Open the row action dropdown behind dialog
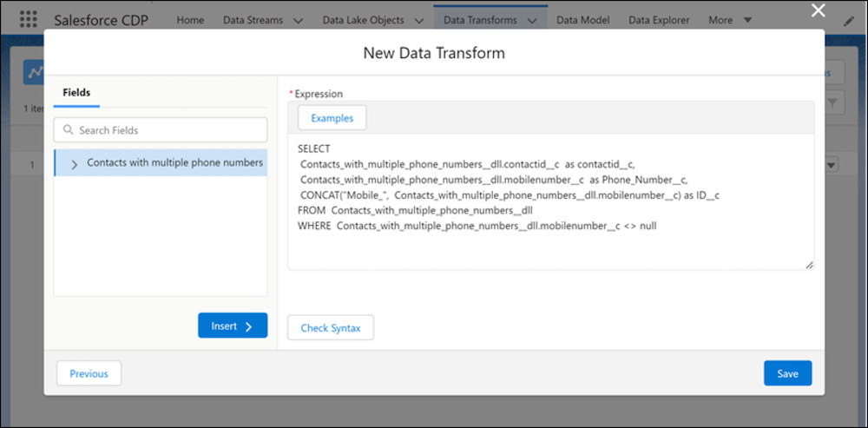Viewport: 868px width, 428px height. click(x=832, y=164)
